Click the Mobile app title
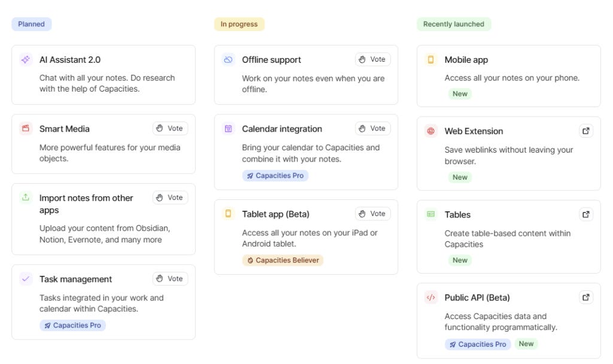Screen dimensions: 613x364 [466, 60]
